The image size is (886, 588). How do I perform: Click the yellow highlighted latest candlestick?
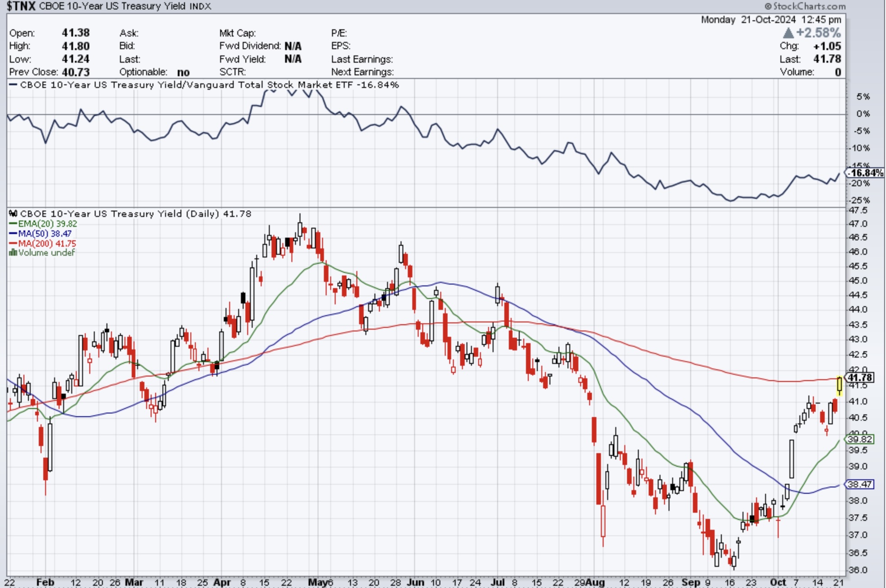click(x=840, y=385)
